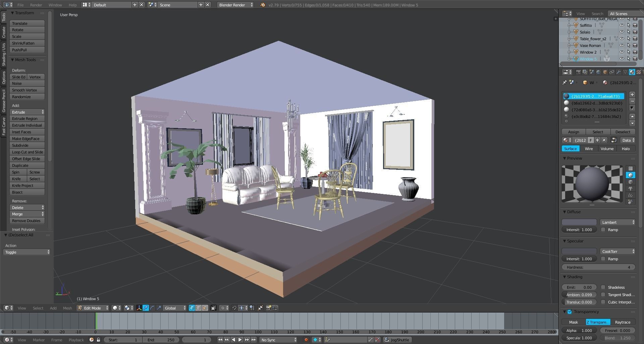Open the Window menu
644x344 pixels.
coord(55,5)
